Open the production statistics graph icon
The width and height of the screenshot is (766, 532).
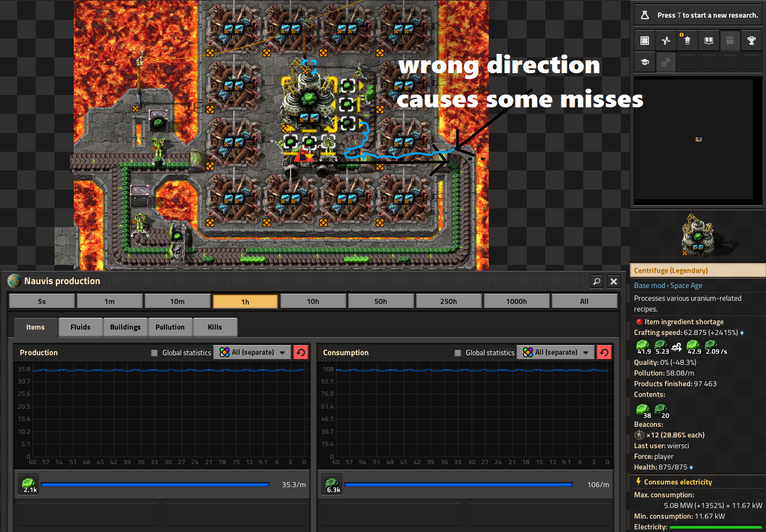click(x=666, y=41)
